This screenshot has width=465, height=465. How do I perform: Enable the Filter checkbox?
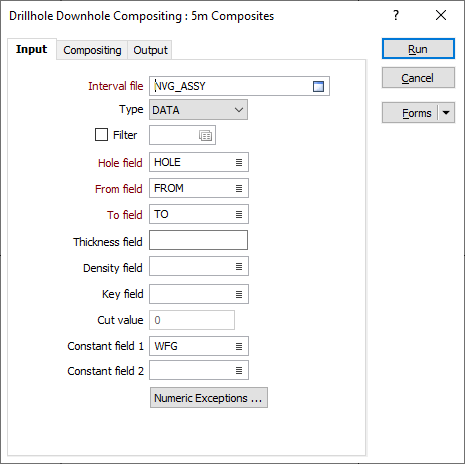click(x=101, y=135)
